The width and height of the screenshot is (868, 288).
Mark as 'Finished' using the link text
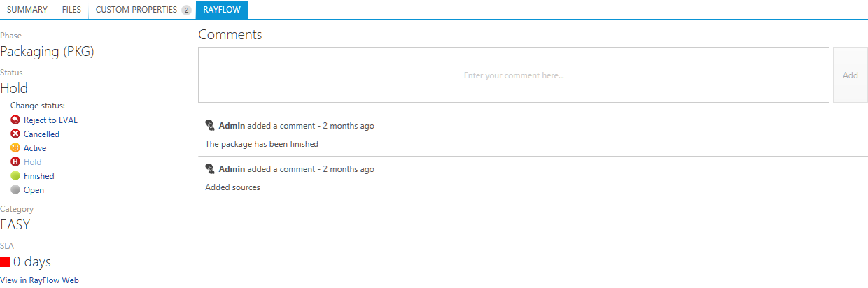38,176
